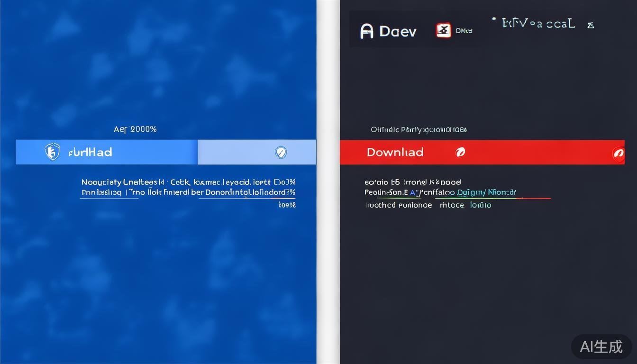Click the round shield badge on light blue bar
The image size is (637, 364).
click(x=281, y=152)
